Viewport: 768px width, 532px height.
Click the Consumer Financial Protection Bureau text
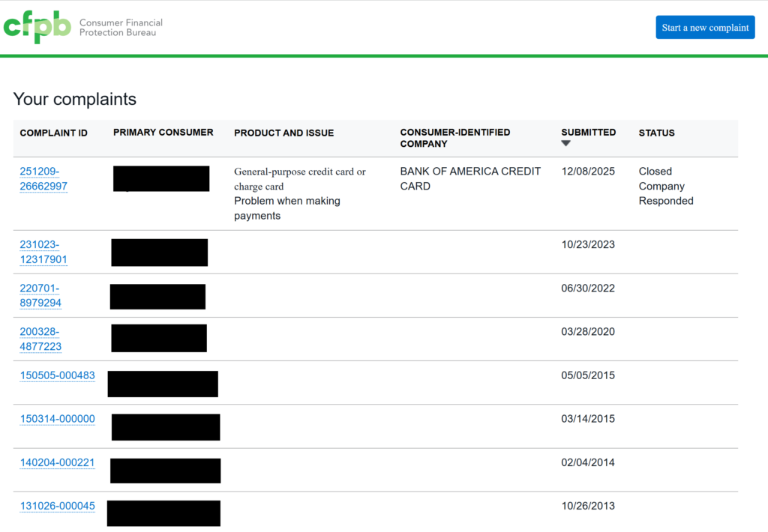(x=121, y=28)
